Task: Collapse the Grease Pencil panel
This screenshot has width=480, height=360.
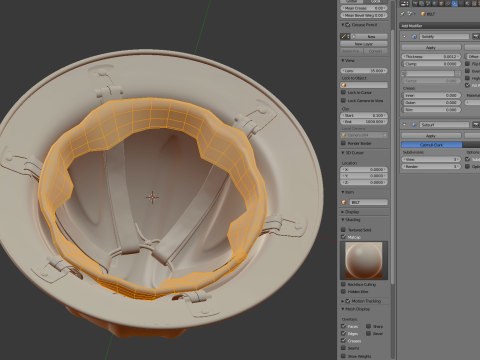Action: (343, 25)
